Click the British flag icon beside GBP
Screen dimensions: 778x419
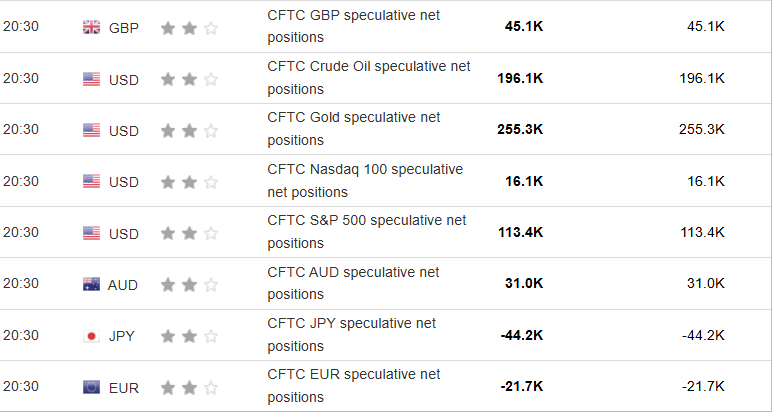[91, 27]
